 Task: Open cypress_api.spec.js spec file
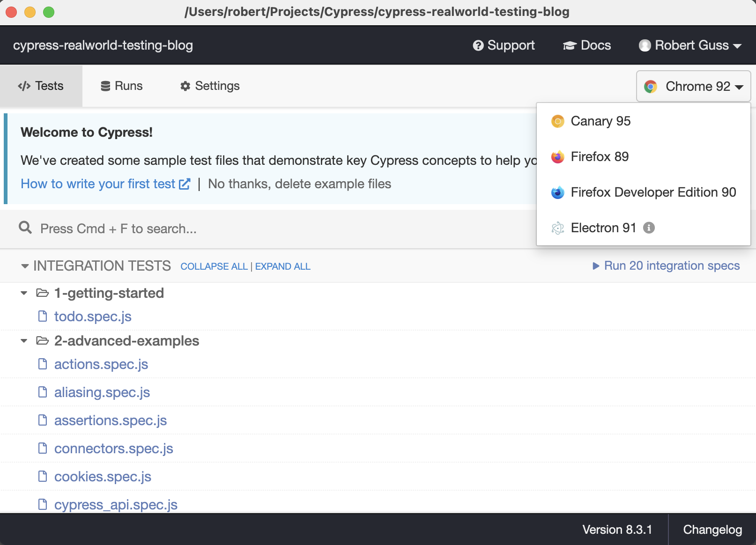[116, 505]
